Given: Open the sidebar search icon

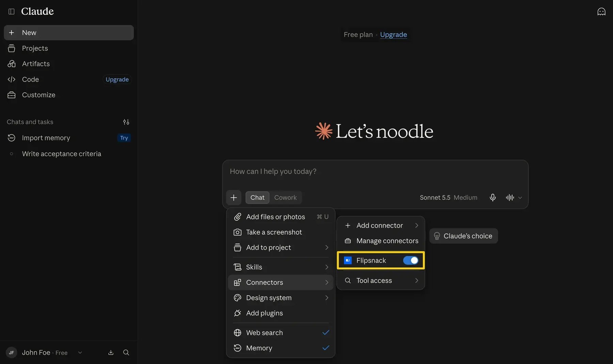Looking at the screenshot, I should click(x=126, y=352).
